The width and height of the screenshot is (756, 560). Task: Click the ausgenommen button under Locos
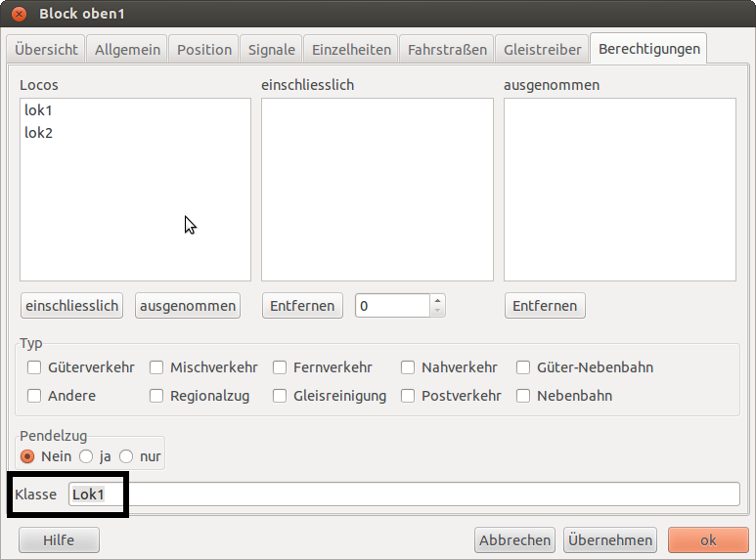[x=188, y=306]
